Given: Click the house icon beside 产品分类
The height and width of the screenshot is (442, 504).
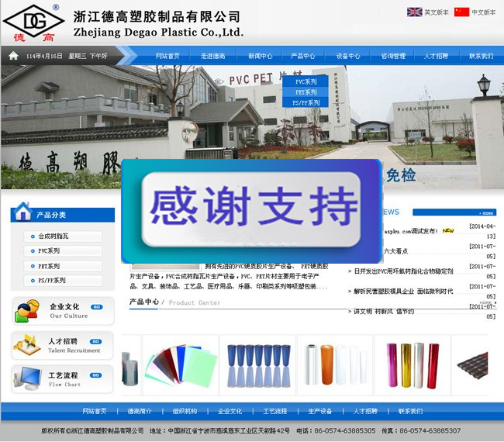Looking at the screenshot, I should tap(22, 212).
